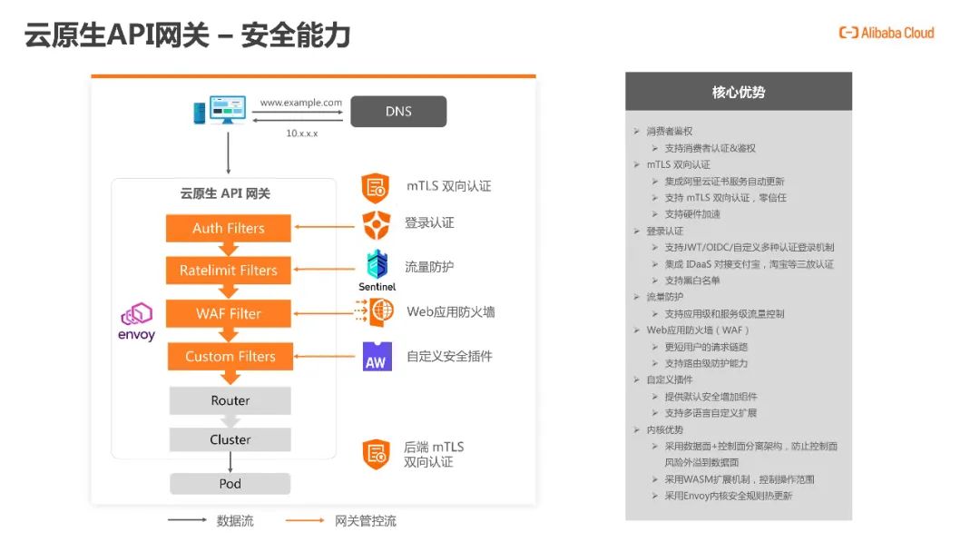Viewport: 980px width, 552px height.
Task: Click the shield icon beside 后端 mTLS
Action: click(x=377, y=454)
